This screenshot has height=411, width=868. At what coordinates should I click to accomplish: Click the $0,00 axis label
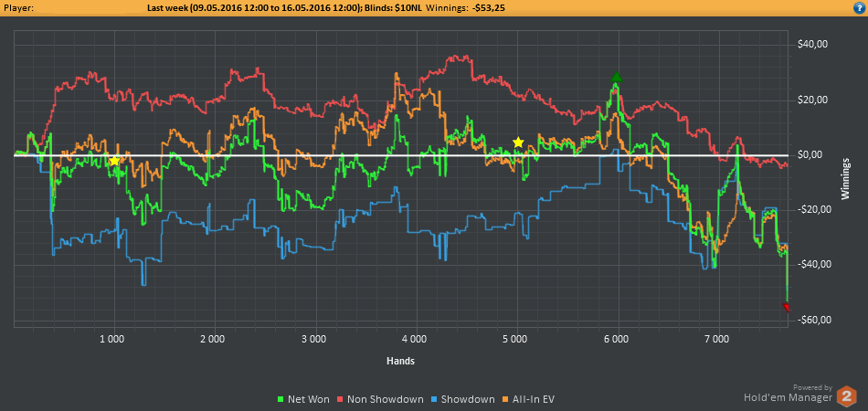click(810, 155)
